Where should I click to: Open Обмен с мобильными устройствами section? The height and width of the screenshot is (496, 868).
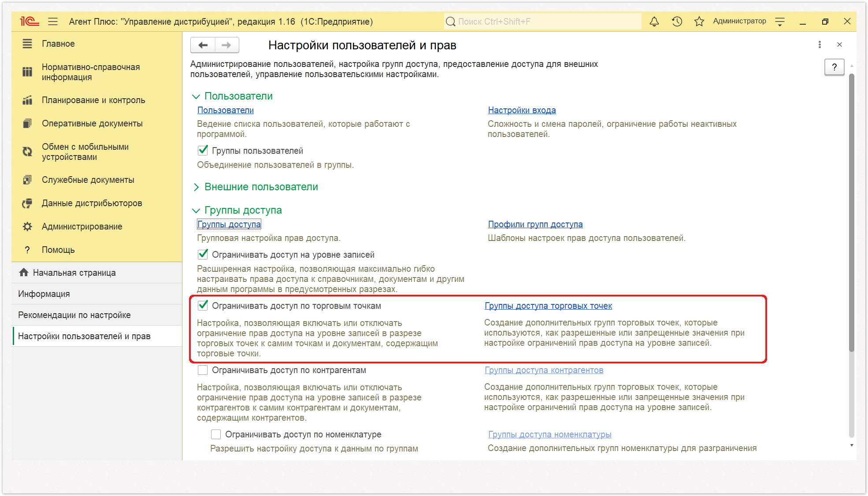point(96,152)
